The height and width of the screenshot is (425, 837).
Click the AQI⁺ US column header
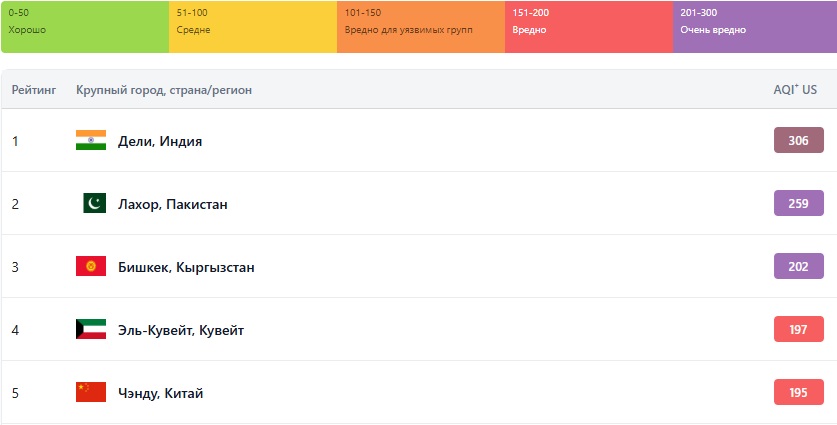coord(795,90)
